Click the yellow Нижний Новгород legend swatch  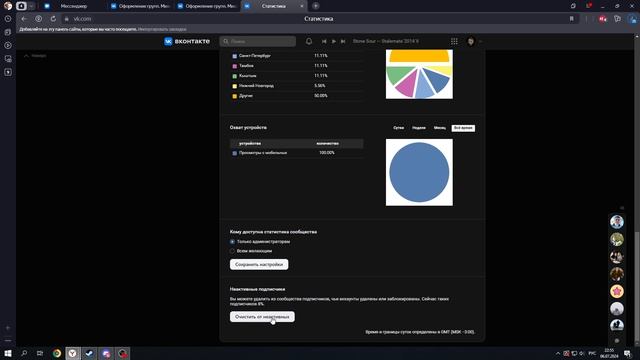[234, 86]
